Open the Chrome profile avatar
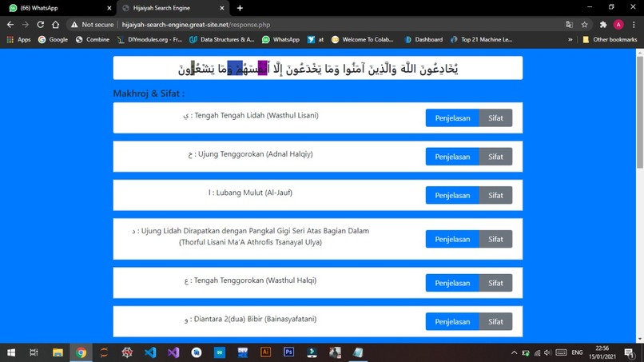Viewport: 644px width, 362px height. point(618,25)
